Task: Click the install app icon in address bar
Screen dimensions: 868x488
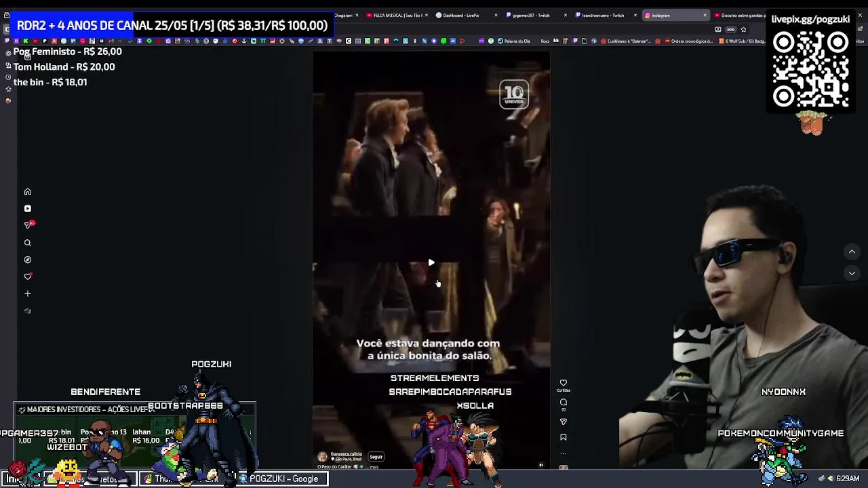Action: pyautogui.click(x=717, y=30)
